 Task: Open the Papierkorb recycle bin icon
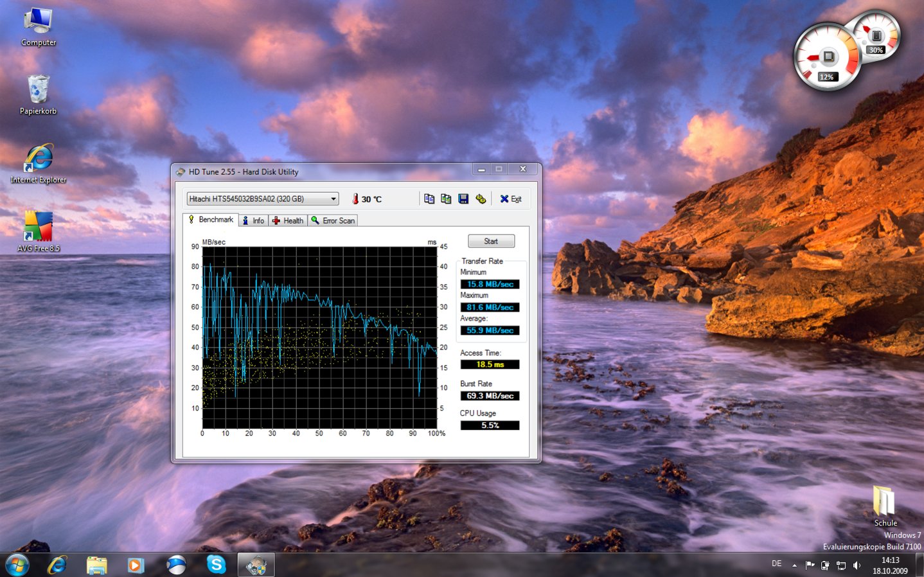38,90
